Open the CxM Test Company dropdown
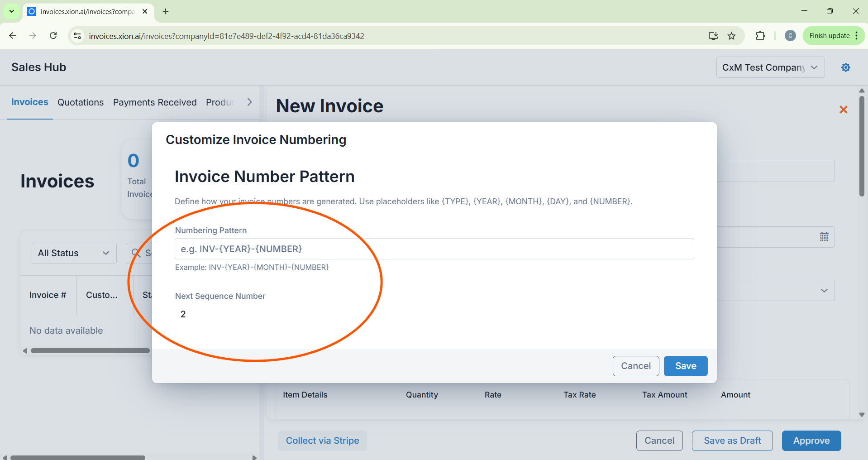The height and width of the screenshot is (460, 868). point(770,67)
